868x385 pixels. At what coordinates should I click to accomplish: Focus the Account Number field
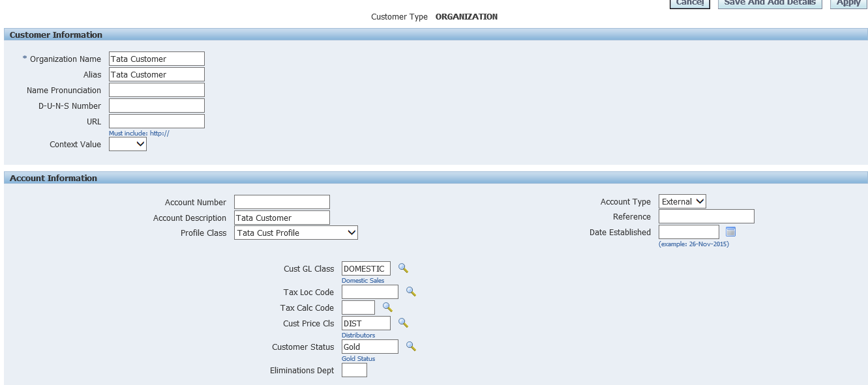(282, 203)
